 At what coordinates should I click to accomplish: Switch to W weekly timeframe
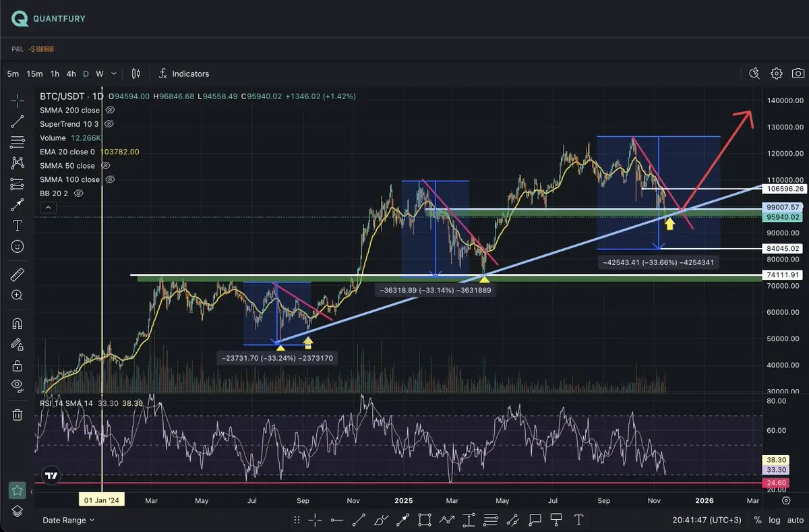point(100,73)
